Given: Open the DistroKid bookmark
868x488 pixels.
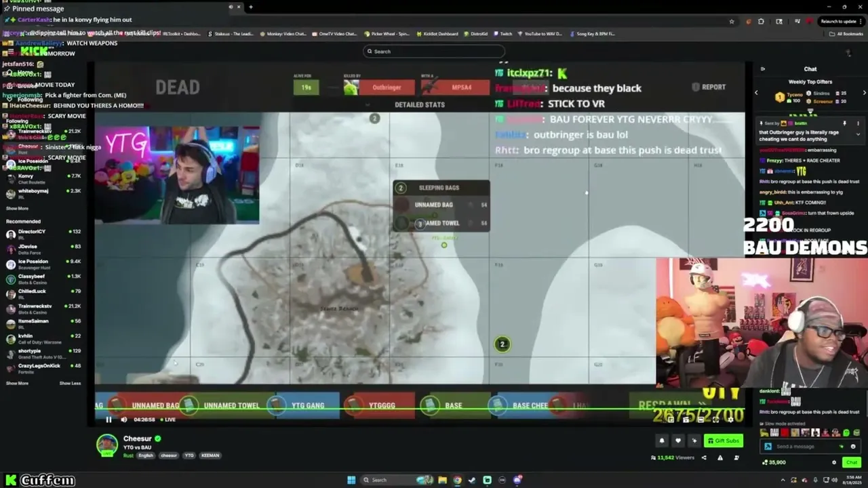Looking at the screenshot, I should coord(476,34).
